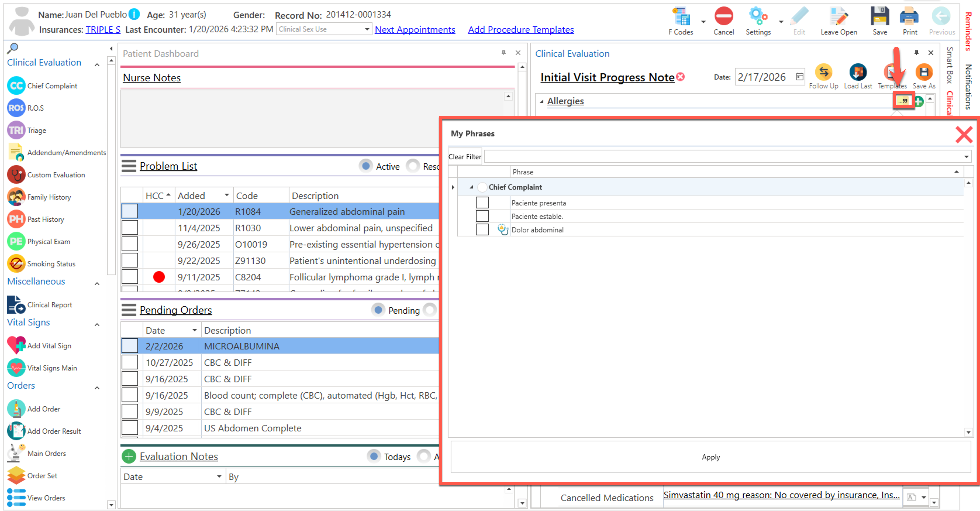Click the Apply button in My Phrases
The width and height of the screenshot is (980, 511).
point(710,457)
